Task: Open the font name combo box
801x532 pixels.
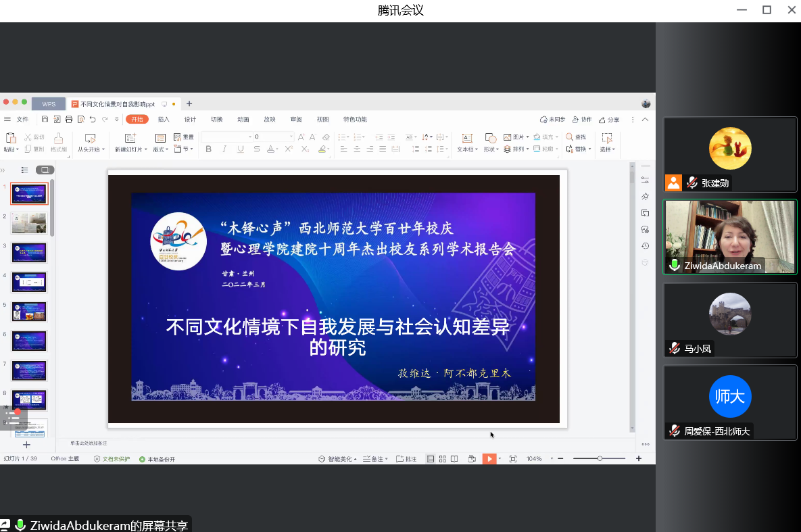Action: click(226, 137)
